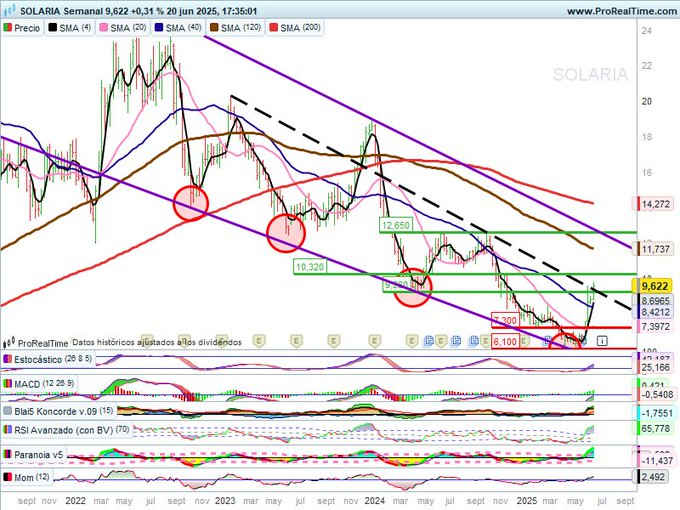Click the ProRealTime logo icon above indicators
Screen dimensions: 680x510
9,343
